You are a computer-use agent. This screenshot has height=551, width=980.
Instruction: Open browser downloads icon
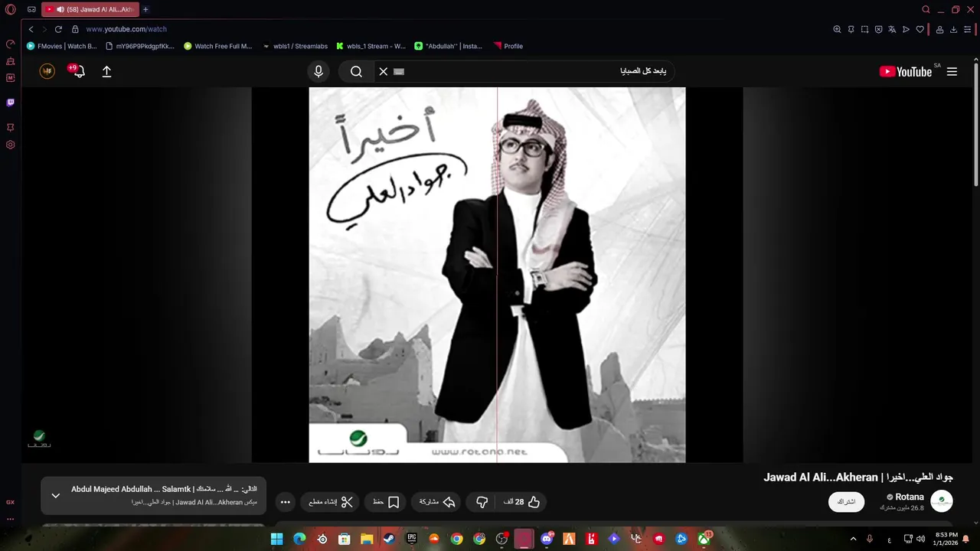pos(953,29)
